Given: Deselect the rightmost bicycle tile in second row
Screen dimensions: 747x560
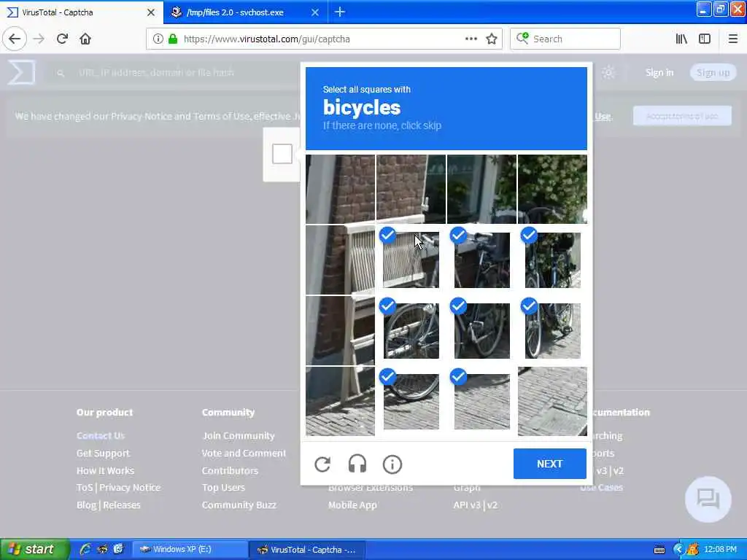Looking at the screenshot, I should 553,260.
